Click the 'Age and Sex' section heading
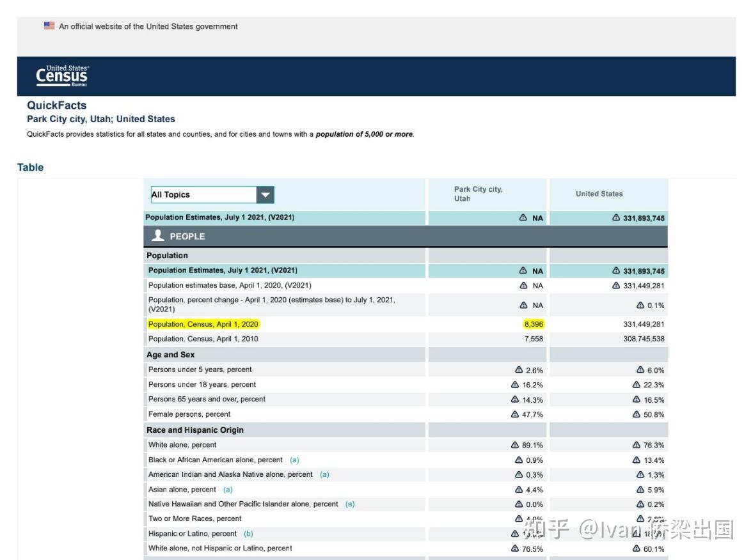Image resolution: width=753 pixels, height=560 pixels. click(170, 355)
